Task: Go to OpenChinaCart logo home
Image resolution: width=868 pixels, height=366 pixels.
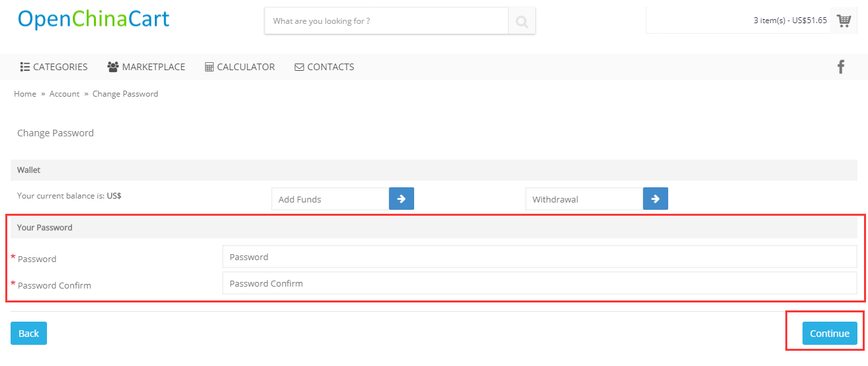Action: tap(94, 19)
